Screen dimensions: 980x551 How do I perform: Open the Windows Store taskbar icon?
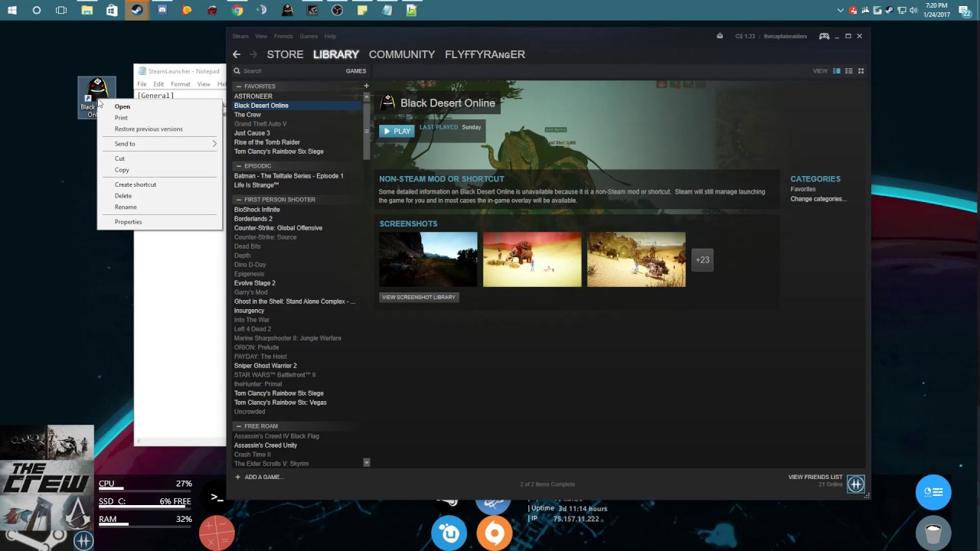tap(113, 11)
